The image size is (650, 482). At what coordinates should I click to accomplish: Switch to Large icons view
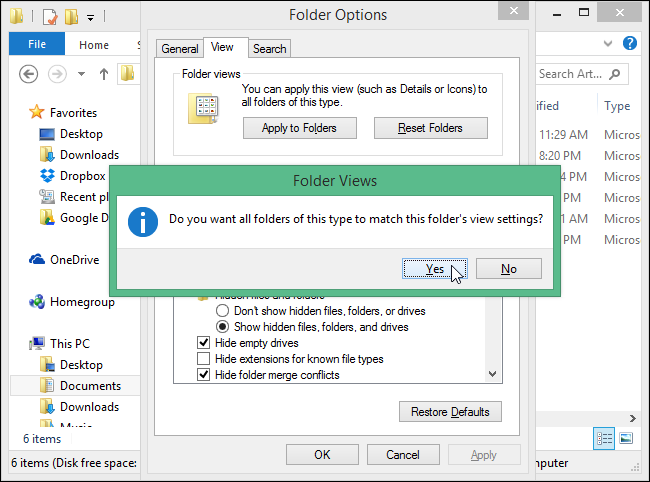click(626, 438)
